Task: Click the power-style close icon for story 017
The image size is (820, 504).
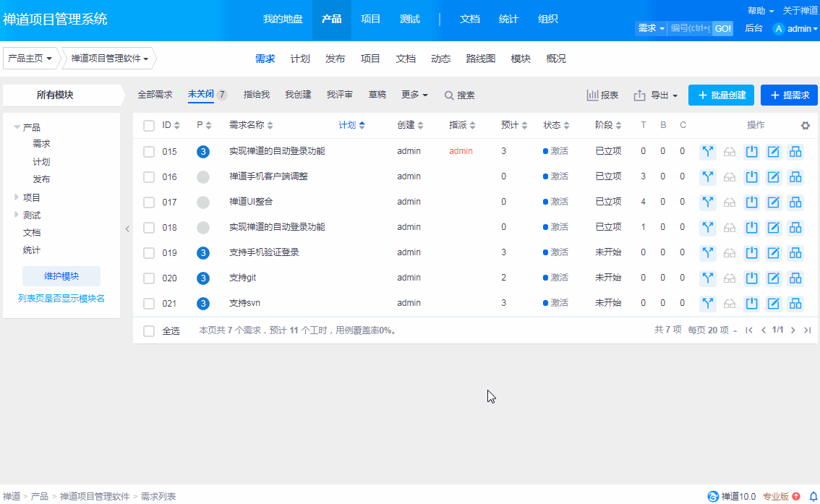Action: 751,202
